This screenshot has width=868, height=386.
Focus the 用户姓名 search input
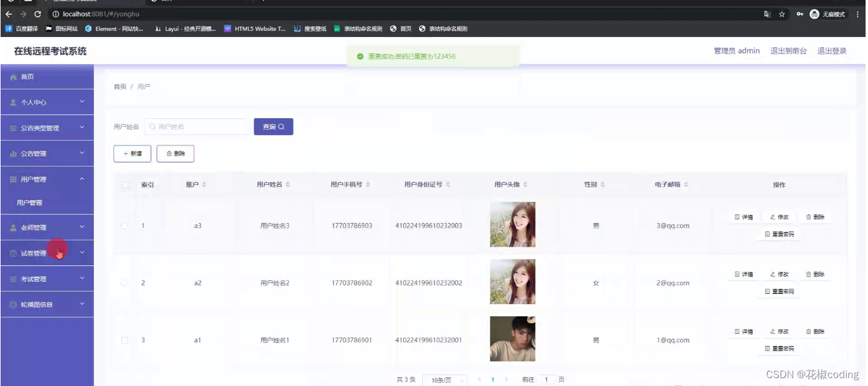pos(196,127)
